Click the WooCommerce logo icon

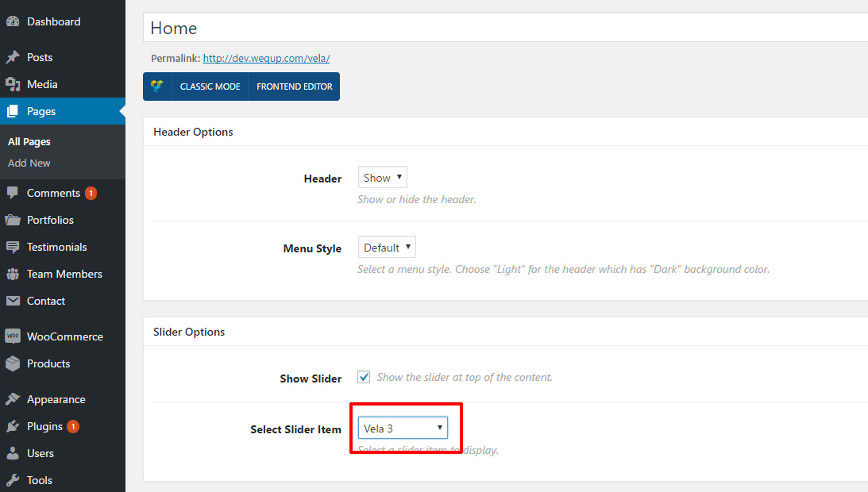tap(13, 336)
